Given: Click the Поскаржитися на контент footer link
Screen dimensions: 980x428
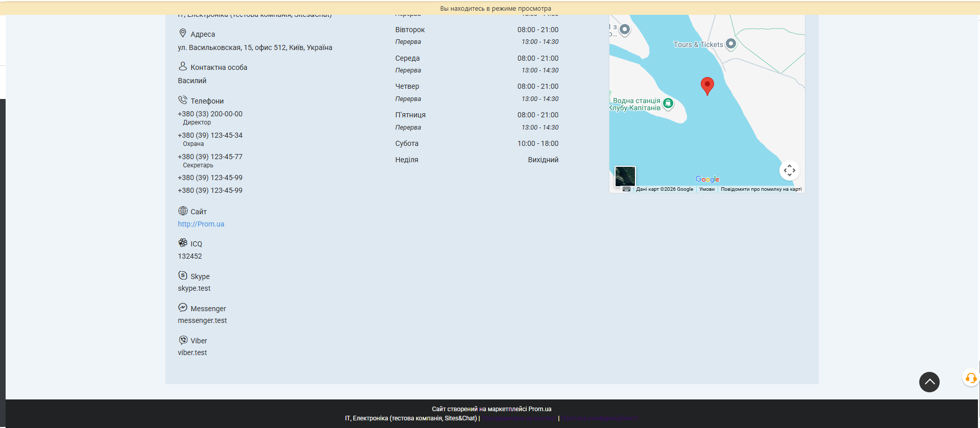Looking at the screenshot, I should click(519, 418).
